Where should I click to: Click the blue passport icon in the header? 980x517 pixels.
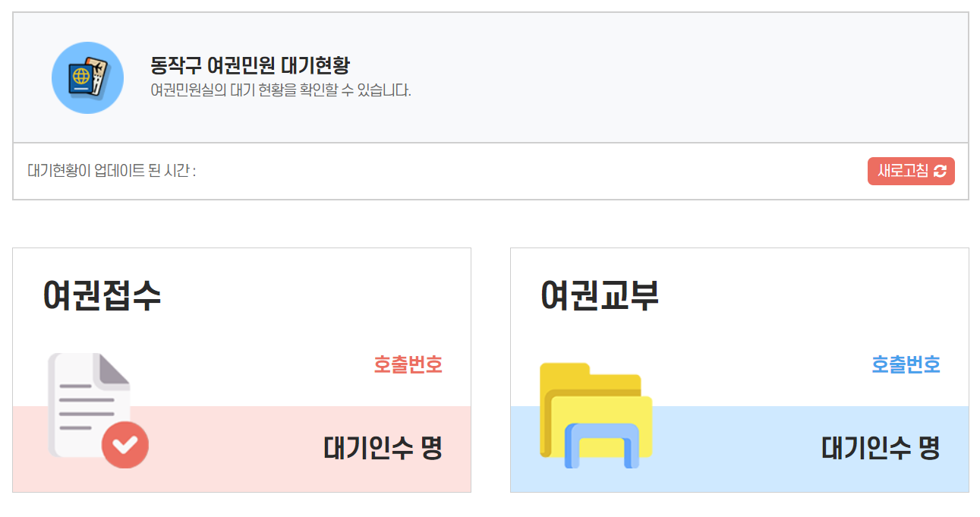coord(88,77)
